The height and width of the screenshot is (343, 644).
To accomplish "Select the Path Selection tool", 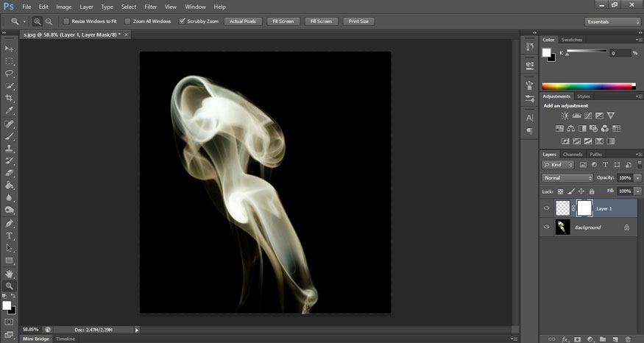I will click(9, 248).
